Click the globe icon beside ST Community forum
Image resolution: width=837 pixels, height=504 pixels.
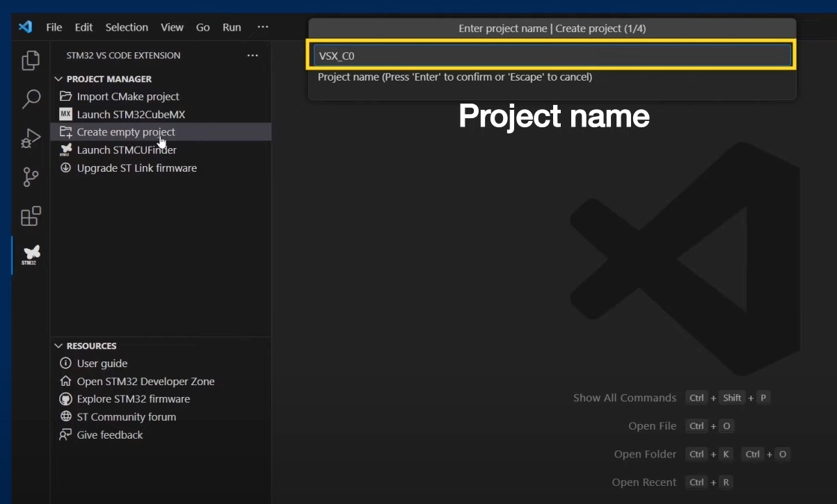(65, 417)
